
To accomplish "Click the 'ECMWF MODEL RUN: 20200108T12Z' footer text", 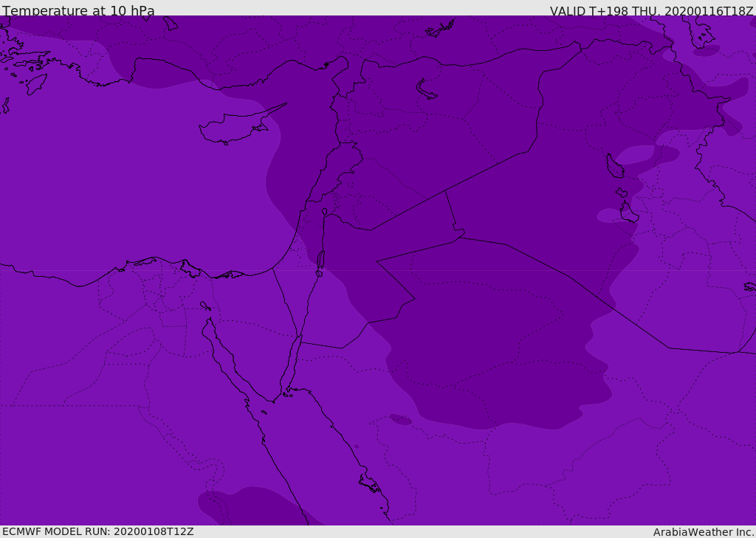I will (x=98, y=531).
